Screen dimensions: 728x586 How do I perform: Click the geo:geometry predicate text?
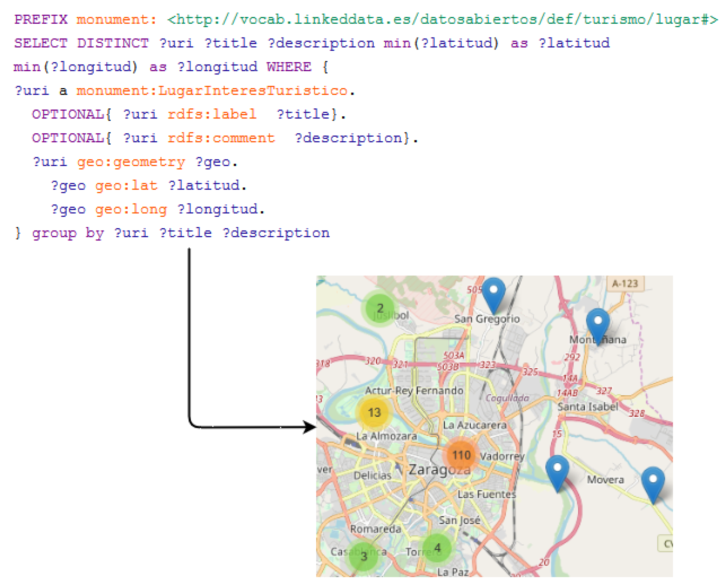pyautogui.click(x=131, y=162)
